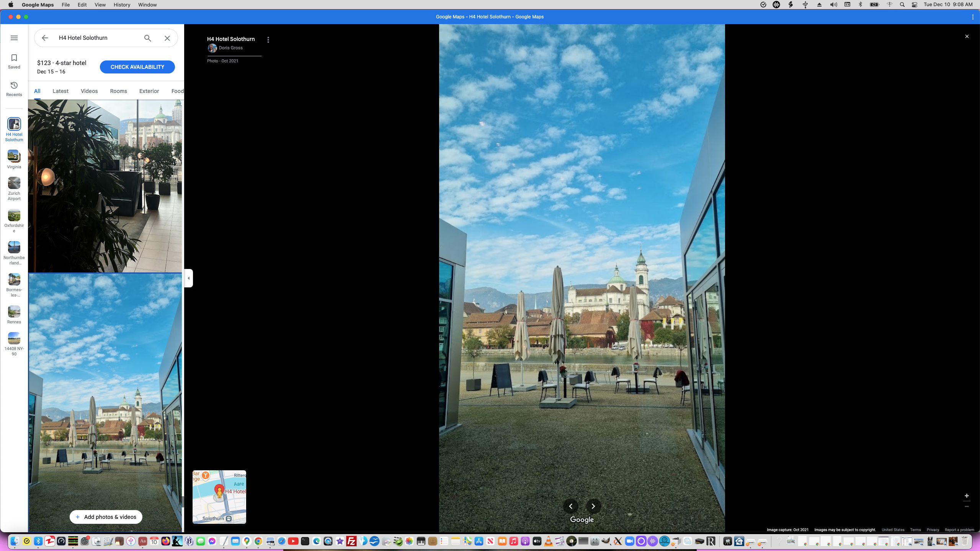Image resolution: width=980 pixels, height=551 pixels.
Task: Select the Rennes place shortcut in the sidebar
Action: (x=14, y=314)
